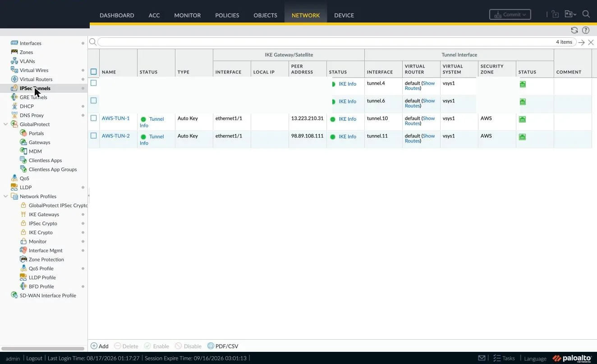Screen dimensions: 597x364
Task: Click the DNS Proxy icon
Action: coord(14,115)
